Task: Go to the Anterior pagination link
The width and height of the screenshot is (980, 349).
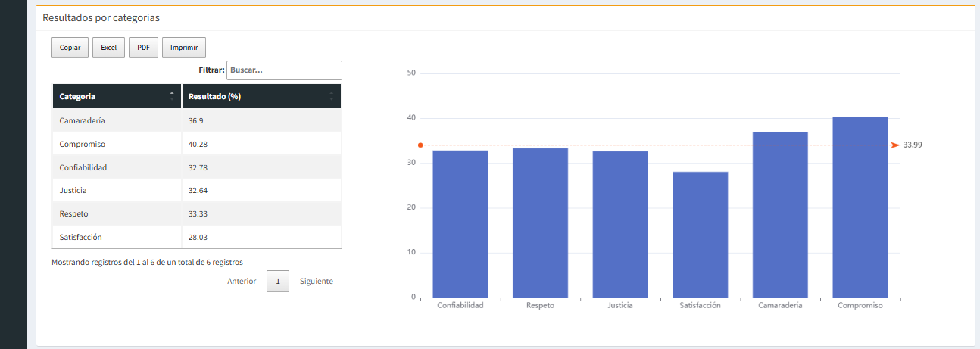Action: pos(242,282)
